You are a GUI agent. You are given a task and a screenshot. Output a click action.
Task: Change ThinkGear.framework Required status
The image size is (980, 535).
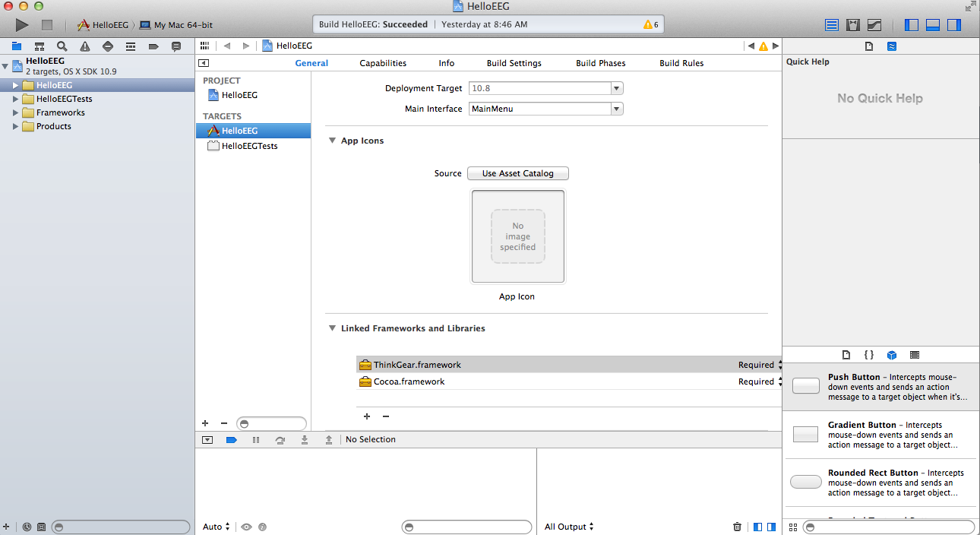(x=760, y=365)
